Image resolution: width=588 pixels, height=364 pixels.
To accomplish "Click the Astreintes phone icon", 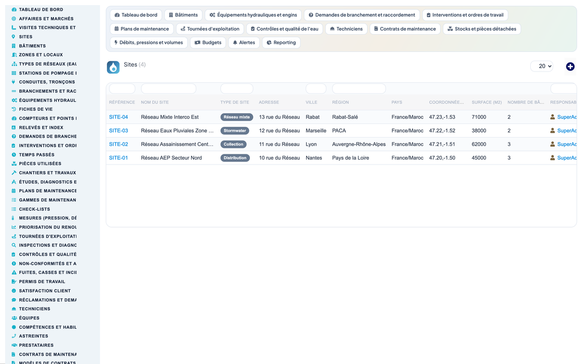I will click(14, 336).
